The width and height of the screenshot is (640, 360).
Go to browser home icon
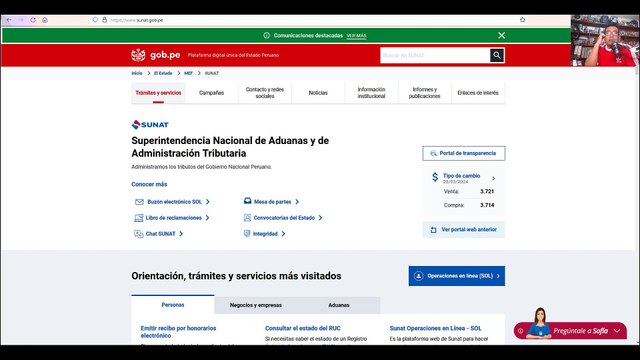pyautogui.click(x=45, y=20)
